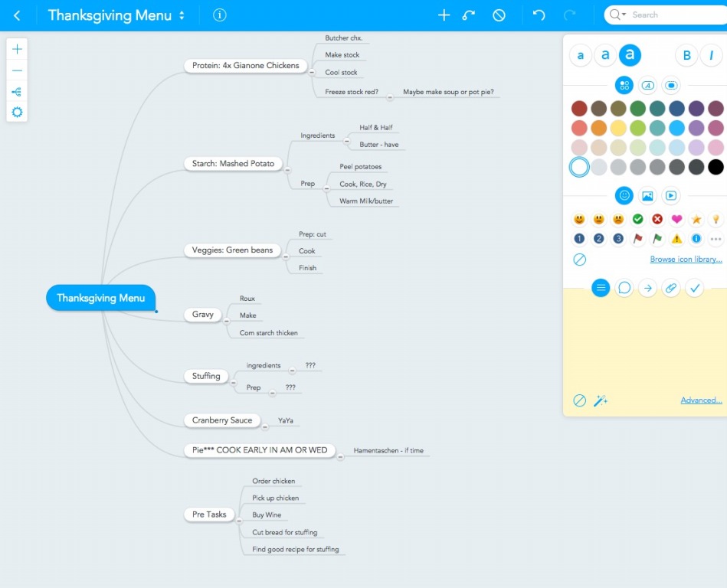Screen dimensions: 727x588
Task: Switch to the images tab
Action: point(647,196)
